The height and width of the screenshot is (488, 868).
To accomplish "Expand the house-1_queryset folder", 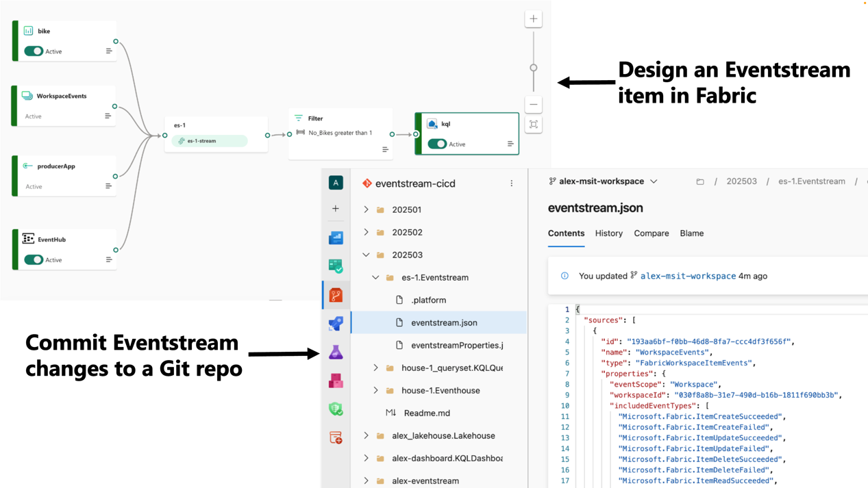I will [x=375, y=368].
